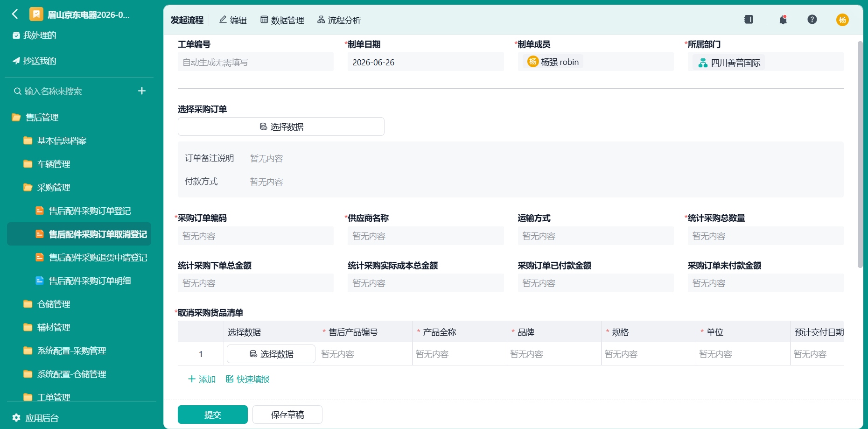The width and height of the screenshot is (868, 429).
Task: Open the 数据管理 tab
Action: (282, 20)
